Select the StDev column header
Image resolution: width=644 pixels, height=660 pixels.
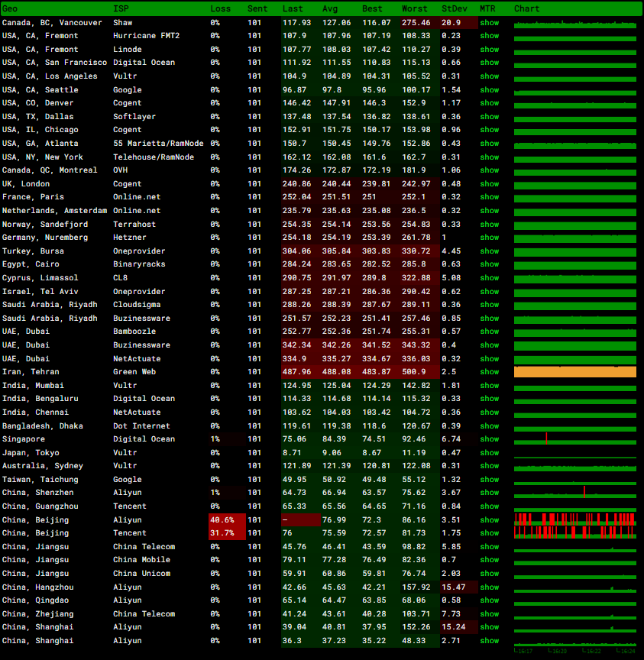[x=455, y=8]
